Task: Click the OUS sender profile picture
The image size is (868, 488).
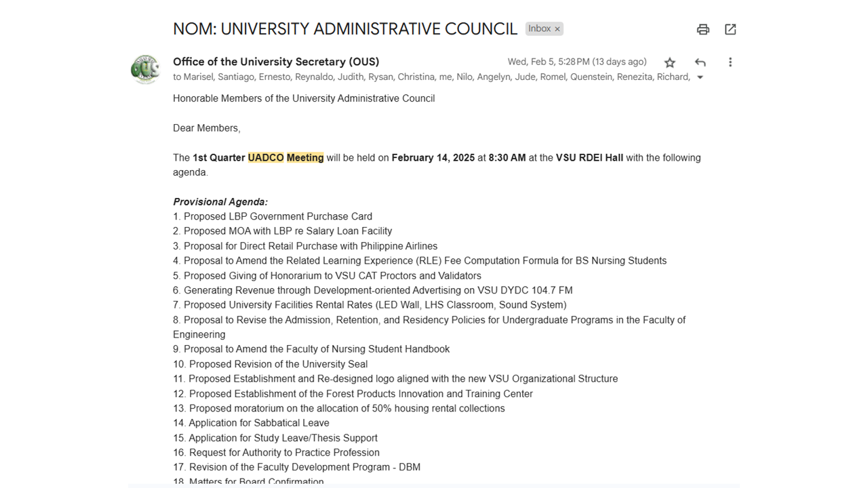Action: (x=145, y=69)
